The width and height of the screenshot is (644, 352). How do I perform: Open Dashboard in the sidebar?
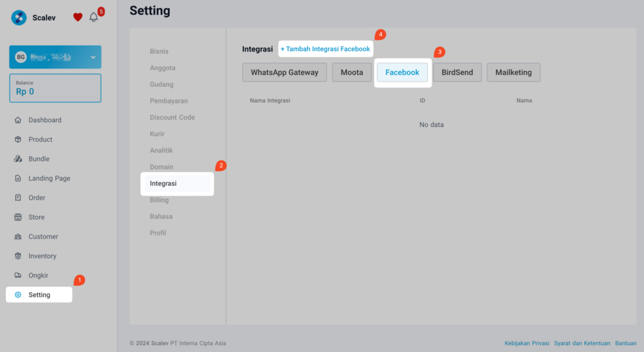[x=45, y=120]
